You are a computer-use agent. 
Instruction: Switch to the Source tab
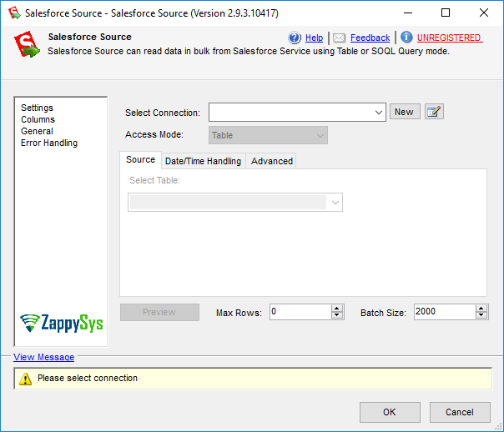click(140, 160)
